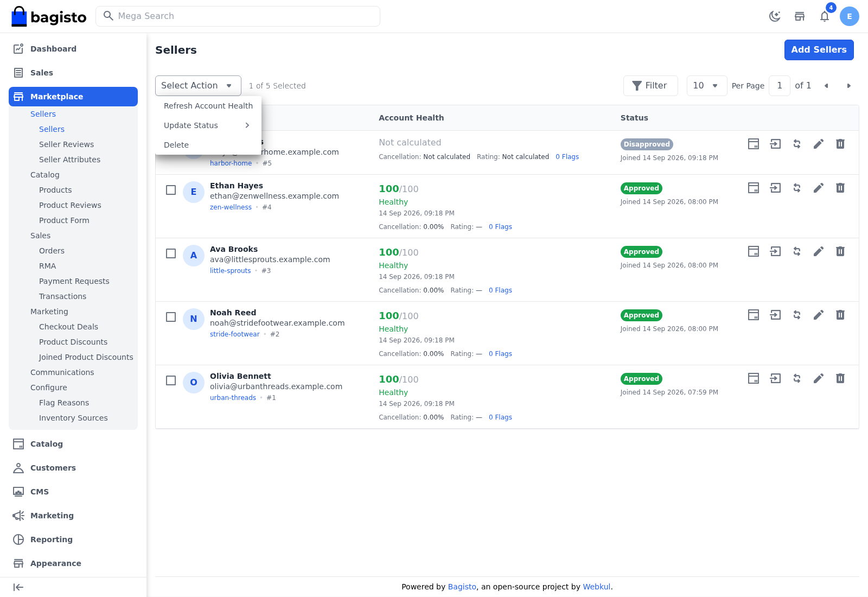Open zen-wellness shop link
This screenshot has height=597, width=868.
231,207
